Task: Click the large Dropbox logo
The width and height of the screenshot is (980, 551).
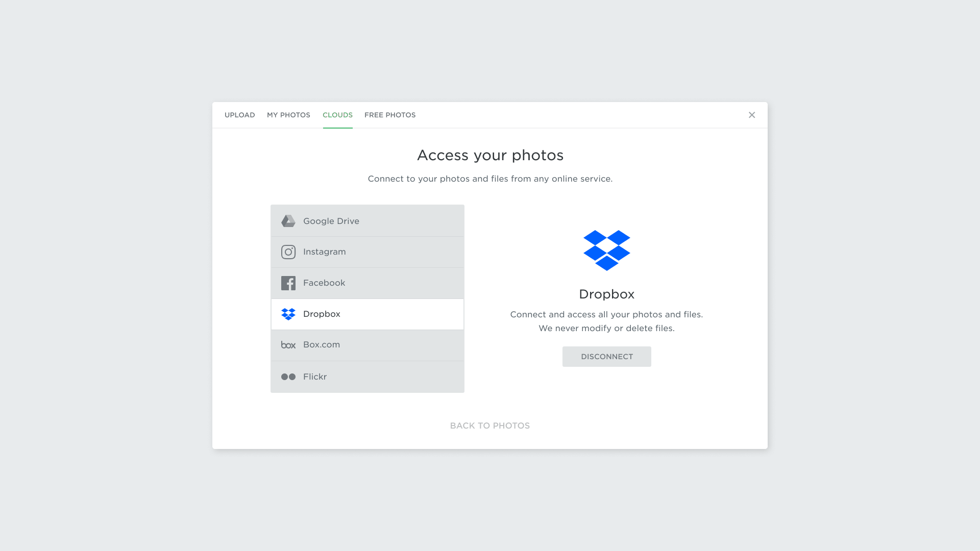Action: 607,251
